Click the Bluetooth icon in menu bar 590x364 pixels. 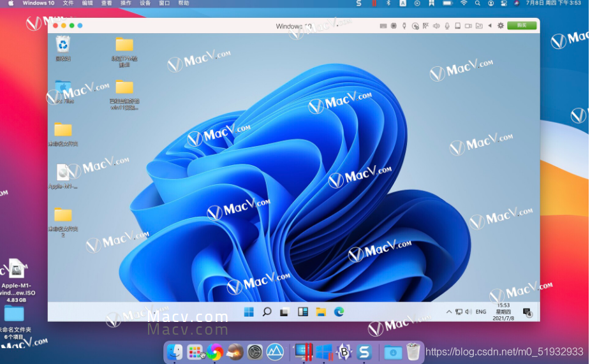[x=388, y=3]
